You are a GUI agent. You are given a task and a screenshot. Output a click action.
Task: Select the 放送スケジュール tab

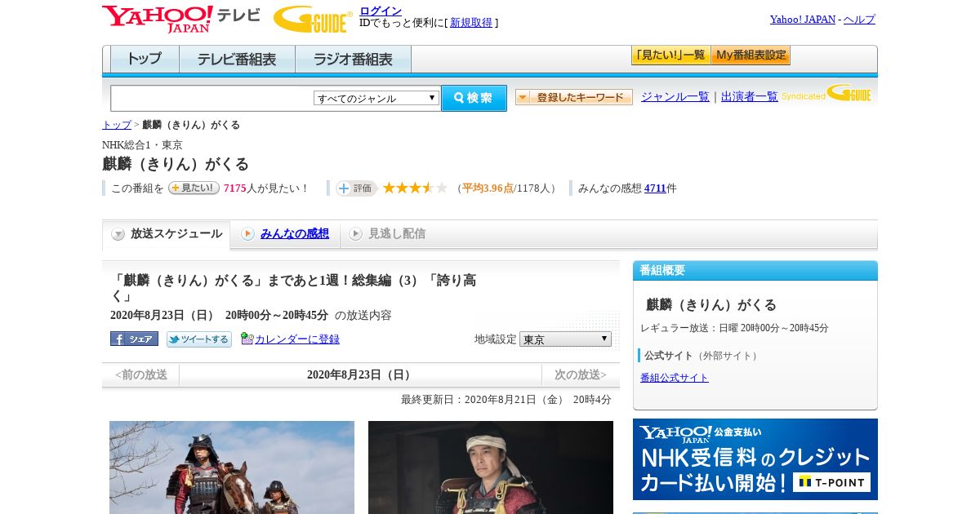(x=167, y=234)
